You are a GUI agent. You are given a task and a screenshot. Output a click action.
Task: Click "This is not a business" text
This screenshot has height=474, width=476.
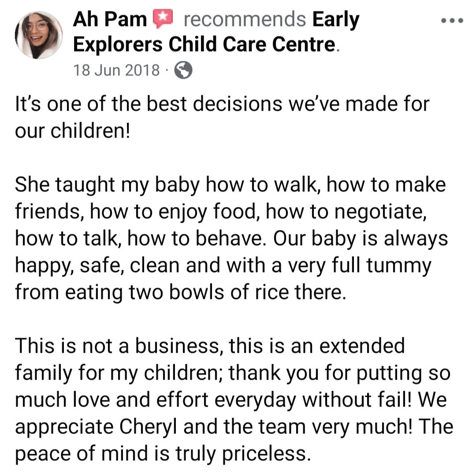(118, 346)
